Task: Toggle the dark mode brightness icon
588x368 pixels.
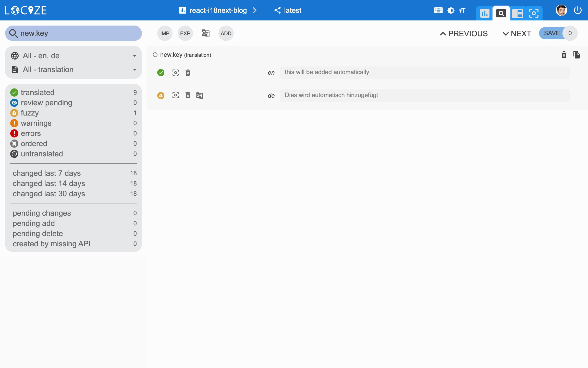Action: click(x=451, y=10)
